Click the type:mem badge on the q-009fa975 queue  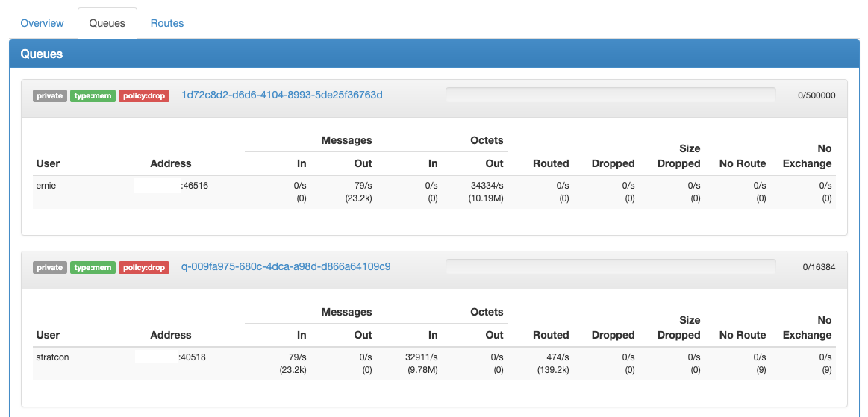[x=93, y=268]
